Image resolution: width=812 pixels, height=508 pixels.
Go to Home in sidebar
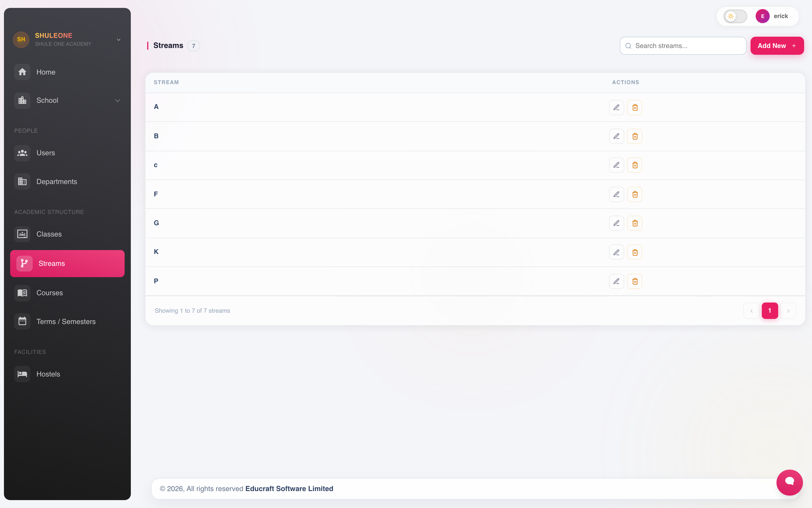67,72
